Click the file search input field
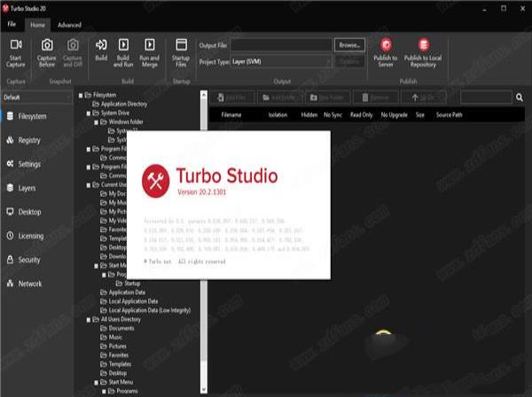The width and height of the screenshot is (532, 397). (486, 97)
